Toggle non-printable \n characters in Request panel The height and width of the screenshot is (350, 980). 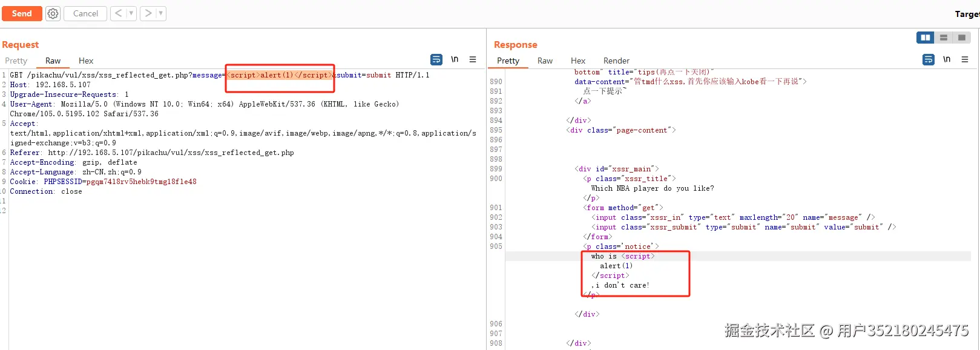point(455,59)
